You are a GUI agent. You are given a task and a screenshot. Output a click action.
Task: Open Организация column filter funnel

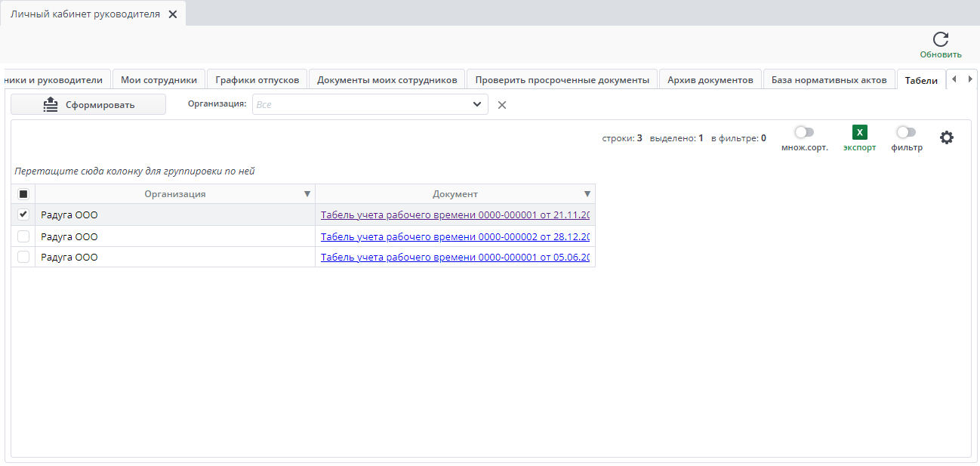[x=307, y=194]
